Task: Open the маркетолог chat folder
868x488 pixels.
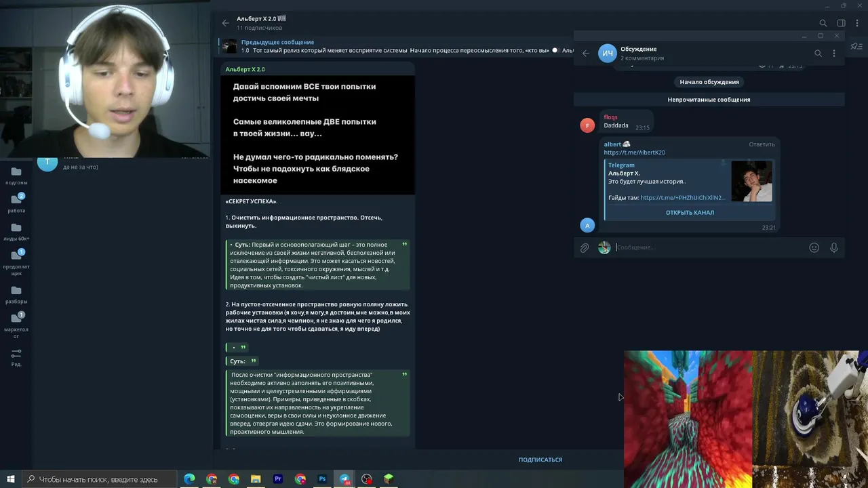Action: 16,325
